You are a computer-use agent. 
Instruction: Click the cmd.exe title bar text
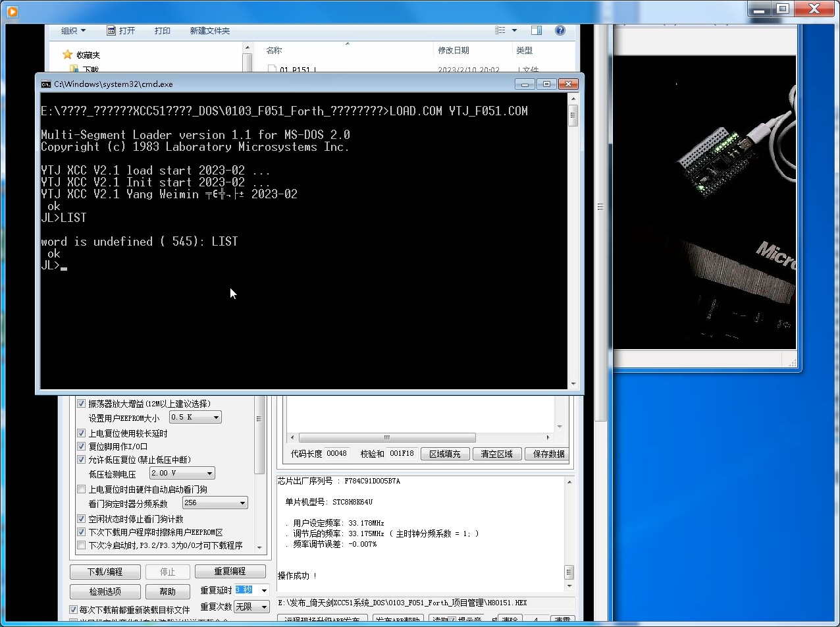pos(113,84)
